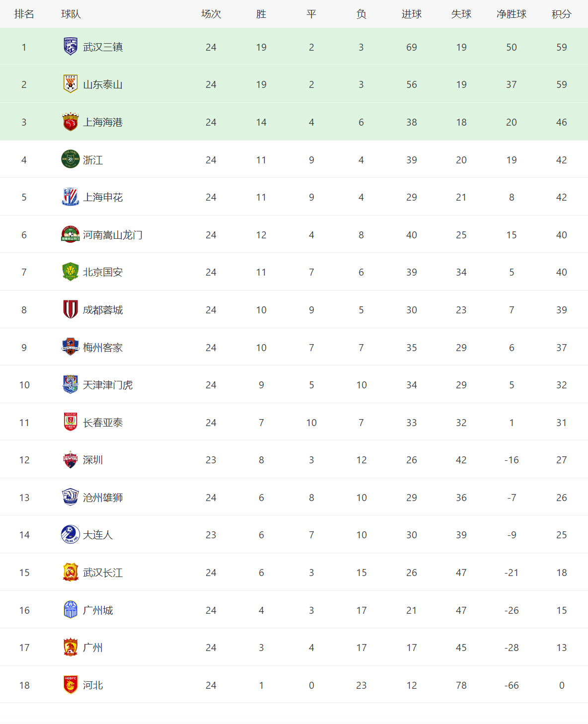Click the 河北 row at rank 18
The height and width of the screenshot is (724, 588).
[294, 685]
